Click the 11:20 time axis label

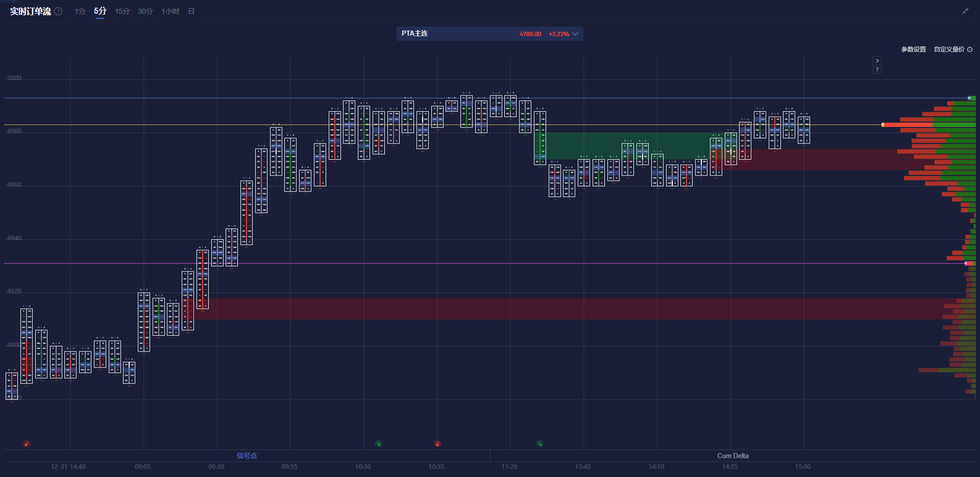click(509, 467)
